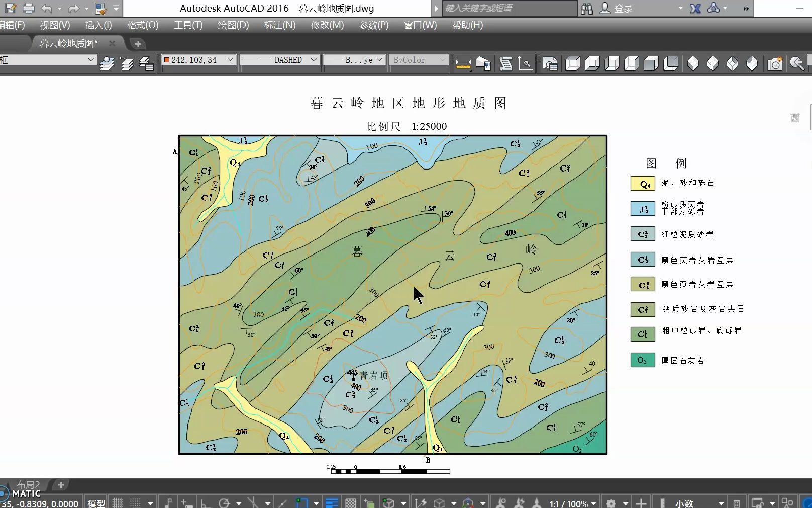Switch to the Back view cube icon
The height and width of the screenshot is (508, 812).
coord(671,64)
